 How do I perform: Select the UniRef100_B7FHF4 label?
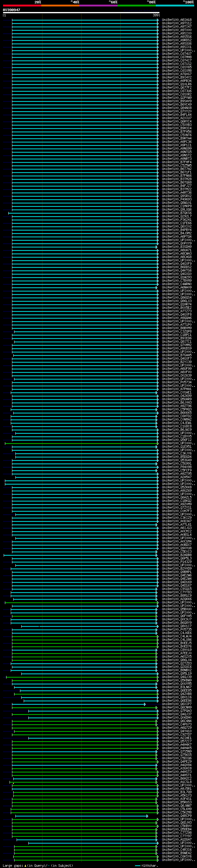177,162
